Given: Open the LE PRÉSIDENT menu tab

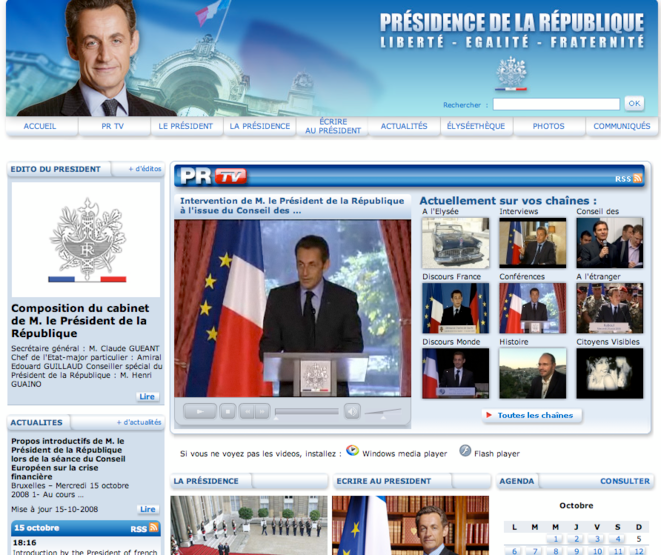Looking at the screenshot, I should tap(185, 126).
